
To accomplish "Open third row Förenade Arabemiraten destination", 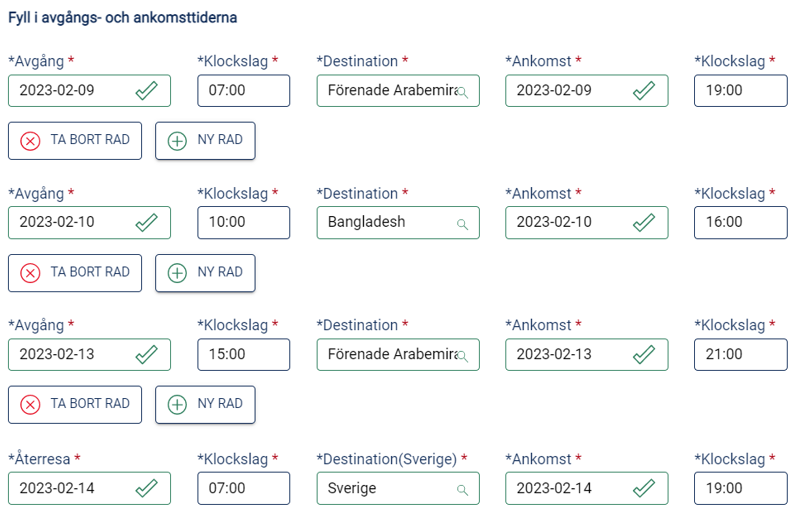I will [398, 354].
